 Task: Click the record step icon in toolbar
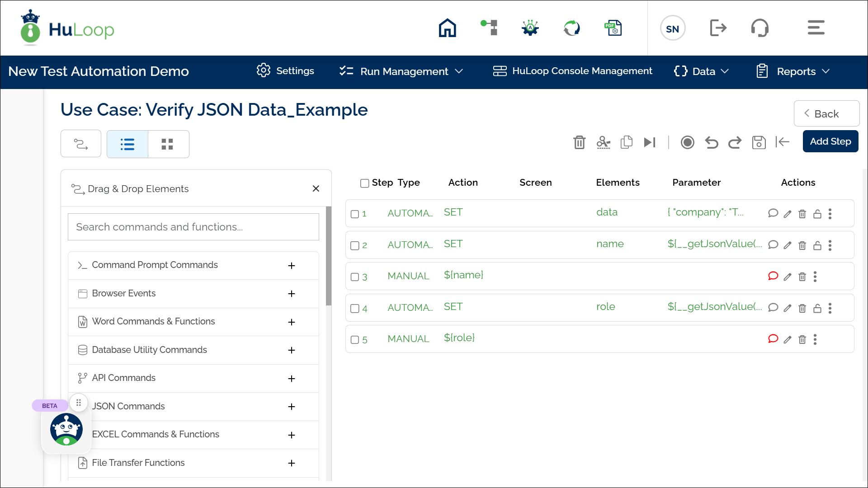[687, 142]
